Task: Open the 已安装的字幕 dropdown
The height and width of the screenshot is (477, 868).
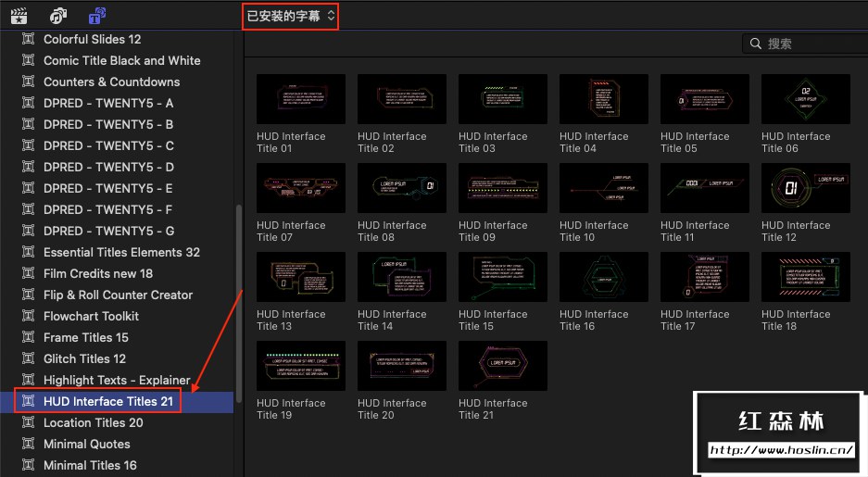Action: click(x=291, y=16)
